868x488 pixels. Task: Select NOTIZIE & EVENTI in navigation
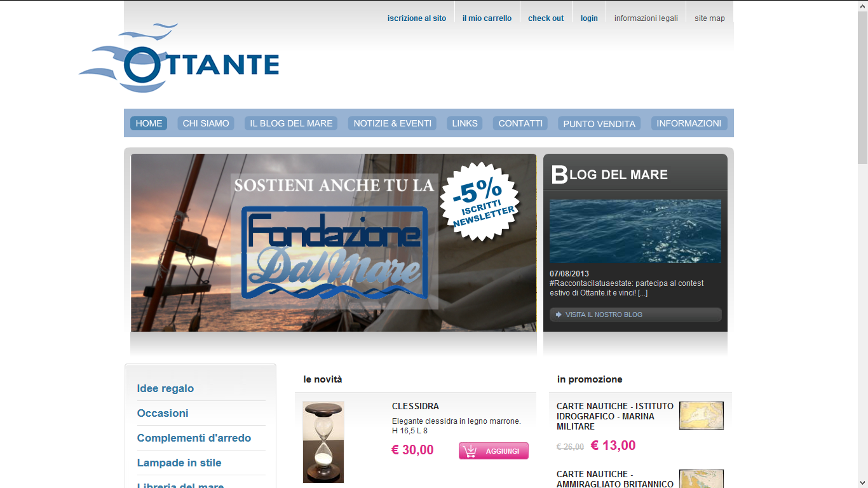(392, 123)
